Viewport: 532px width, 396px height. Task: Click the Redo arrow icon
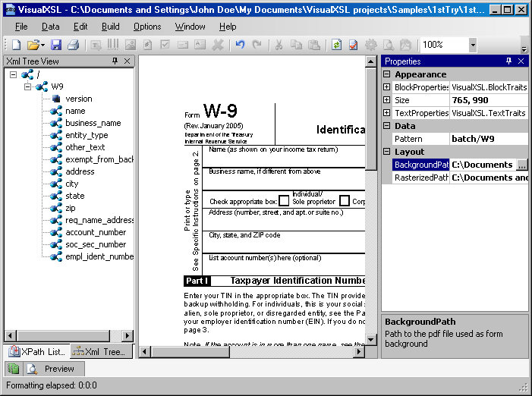[257, 45]
